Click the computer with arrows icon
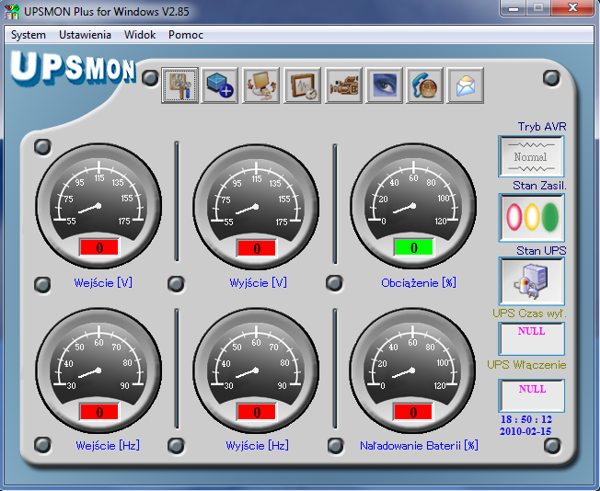 [x=261, y=85]
